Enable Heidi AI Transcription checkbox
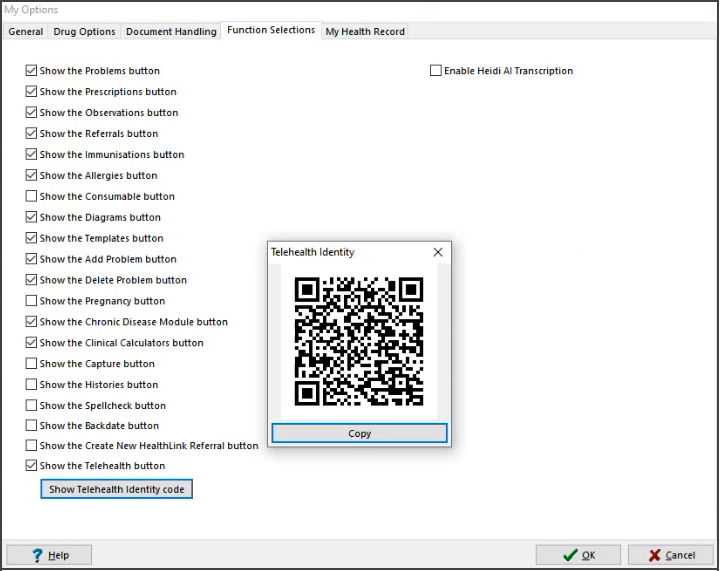The image size is (720, 571). point(436,71)
